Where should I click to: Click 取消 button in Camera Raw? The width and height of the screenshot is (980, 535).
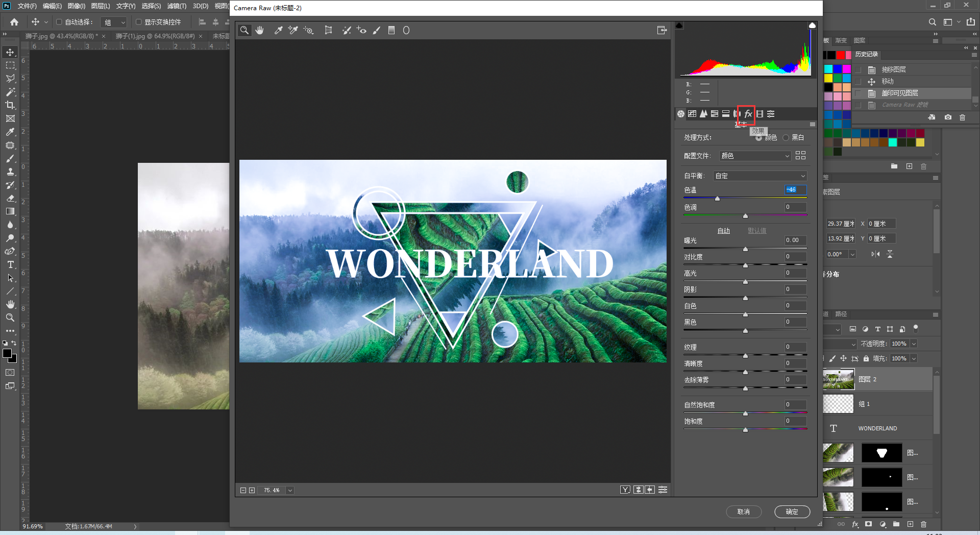[x=744, y=512]
